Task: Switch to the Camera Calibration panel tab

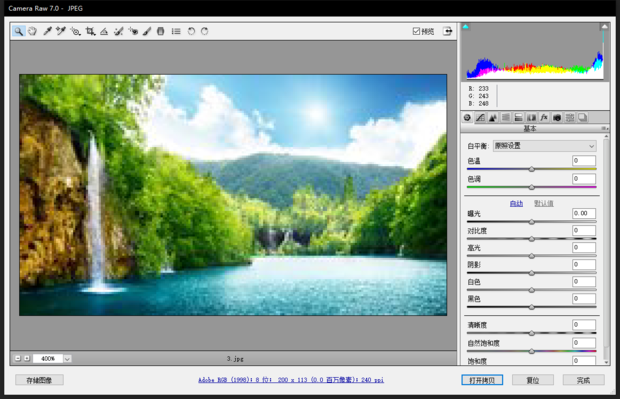Action: [557, 117]
